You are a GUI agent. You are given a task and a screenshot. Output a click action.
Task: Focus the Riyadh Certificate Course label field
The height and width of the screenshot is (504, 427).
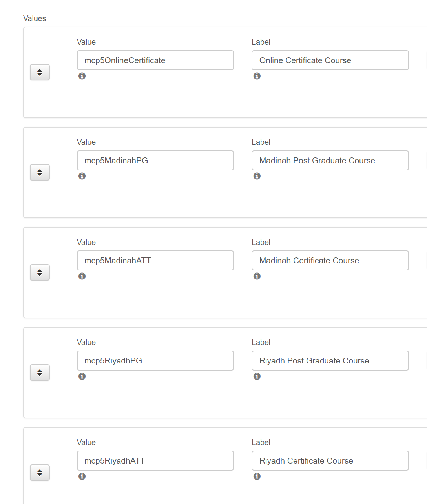(330, 461)
